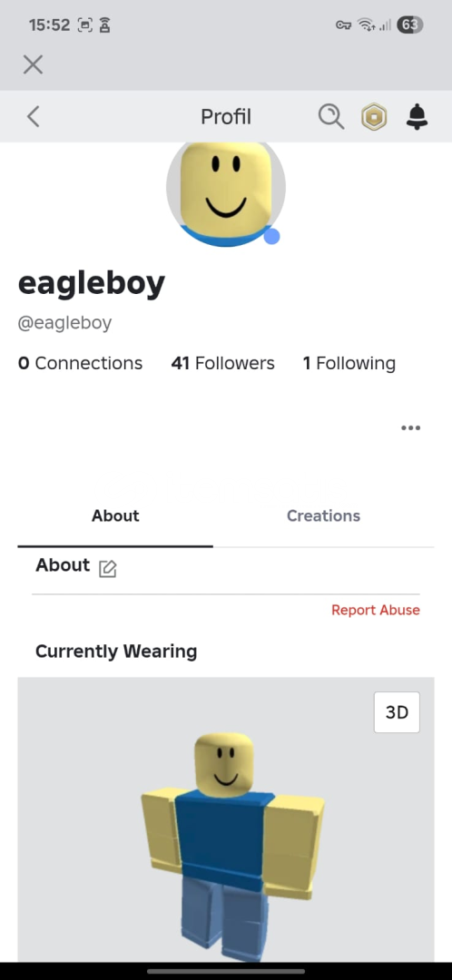Image resolution: width=452 pixels, height=980 pixels.
Task: Select the About tab
Action: [x=115, y=515]
